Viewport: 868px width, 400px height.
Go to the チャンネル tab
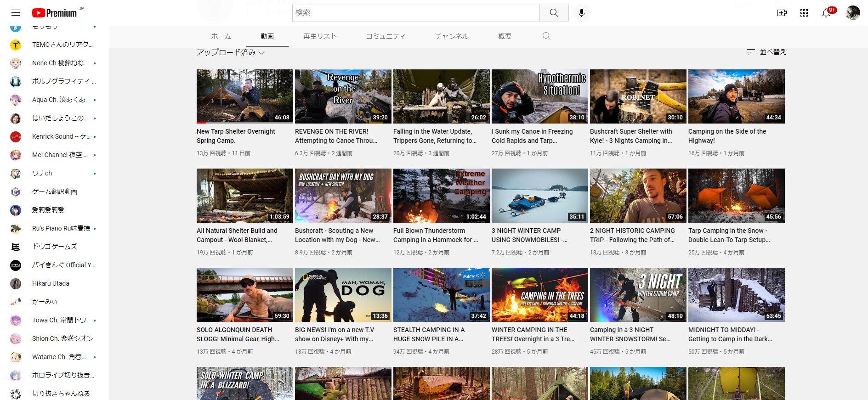[x=452, y=36]
